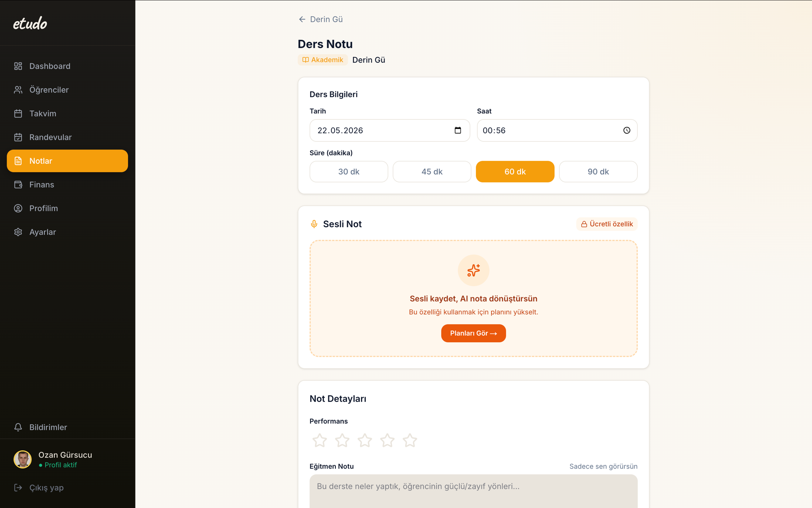The width and height of the screenshot is (812, 508).
Task: Open the calendar picker icon in Tarih field
Action: pos(458,130)
